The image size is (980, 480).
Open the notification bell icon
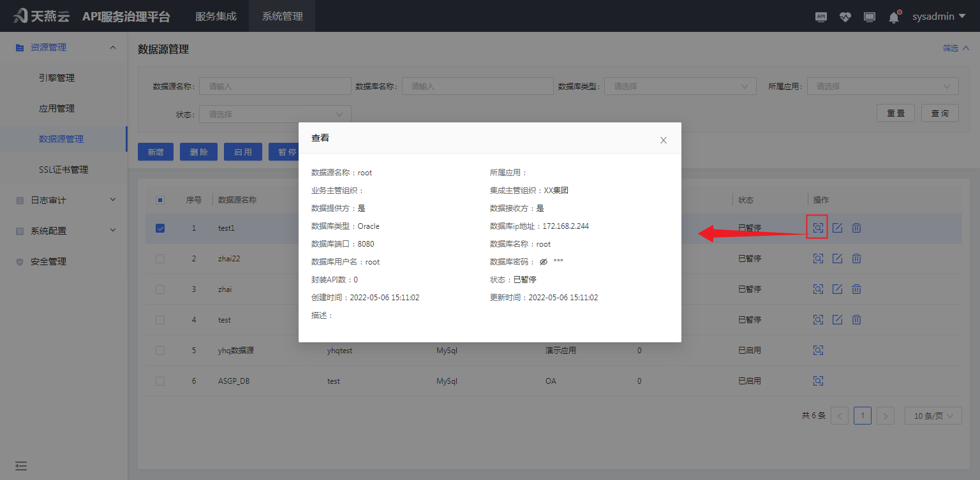894,17
